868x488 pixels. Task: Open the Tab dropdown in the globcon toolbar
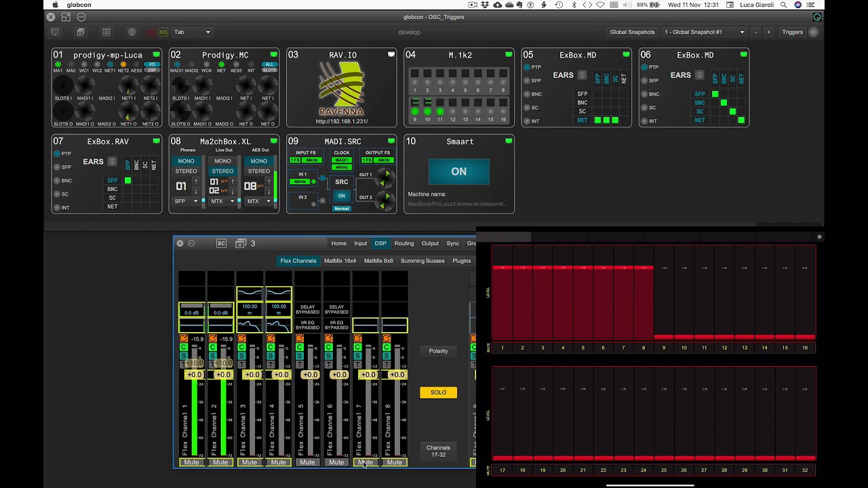pyautogui.click(x=192, y=32)
